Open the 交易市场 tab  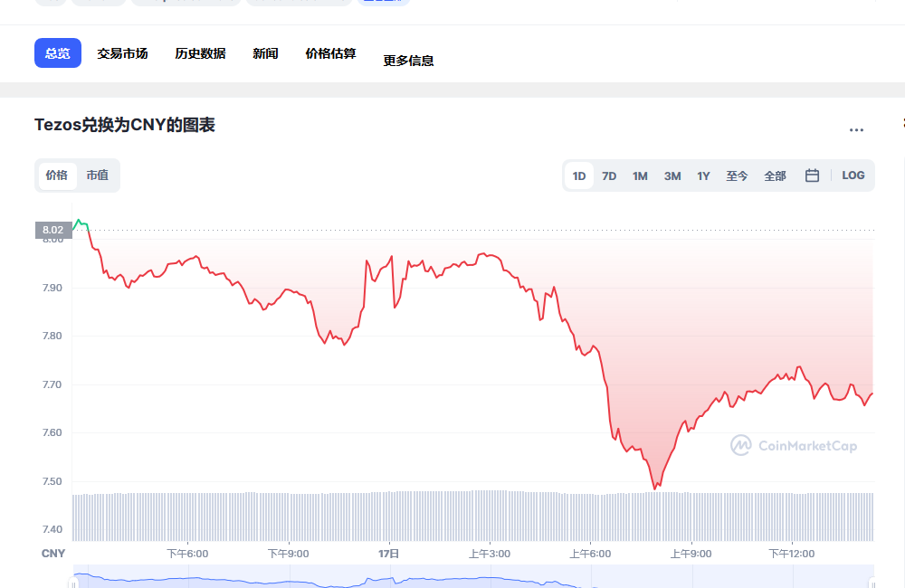click(x=122, y=53)
